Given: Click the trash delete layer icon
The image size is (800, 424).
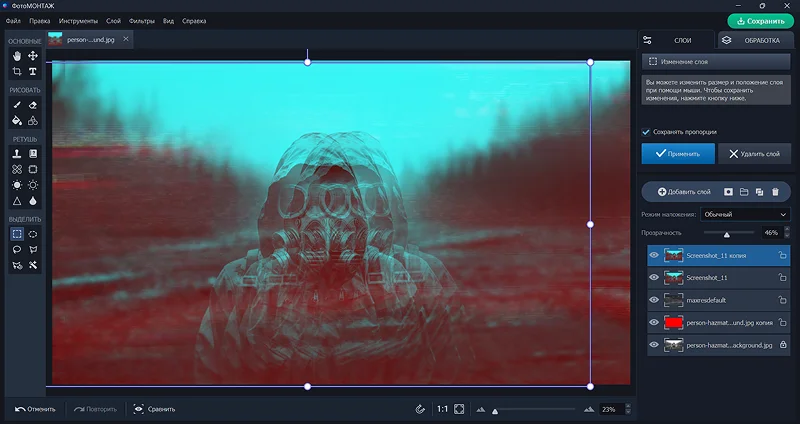Looking at the screenshot, I should [775, 192].
